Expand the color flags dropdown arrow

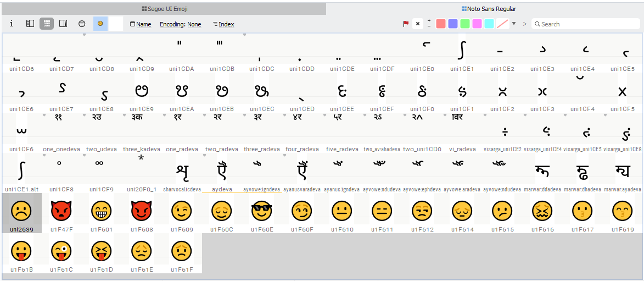click(x=514, y=24)
